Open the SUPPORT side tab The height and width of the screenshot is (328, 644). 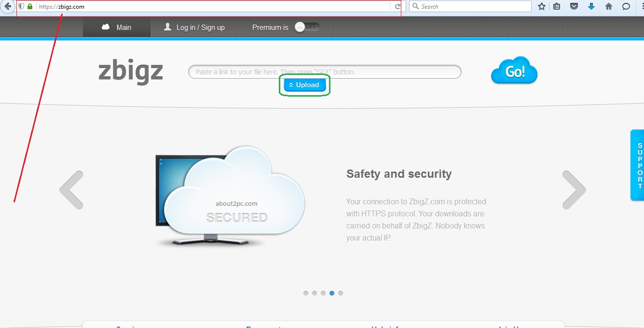(637, 165)
